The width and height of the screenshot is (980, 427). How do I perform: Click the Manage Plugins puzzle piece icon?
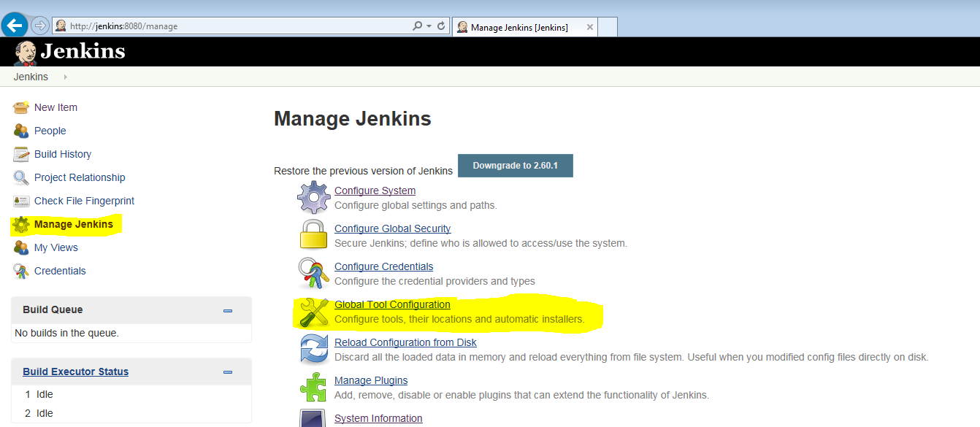[314, 387]
